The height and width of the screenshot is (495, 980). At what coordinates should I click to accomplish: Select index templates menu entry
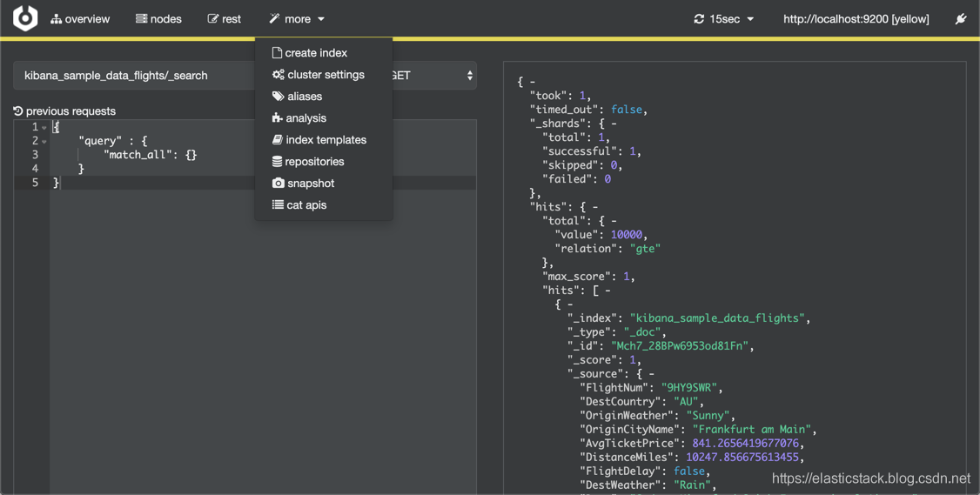point(319,140)
